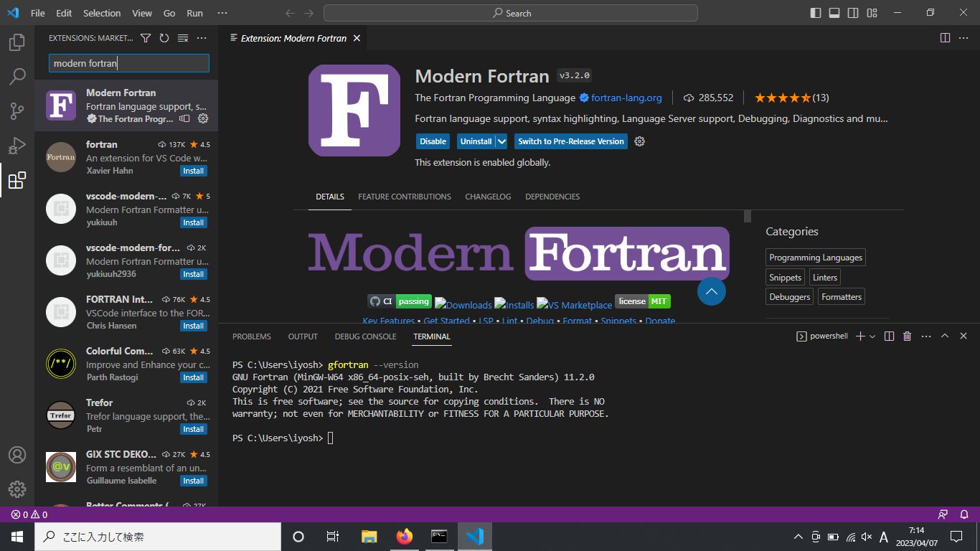Click the filter extensions funnel icon

pos(146,38)
